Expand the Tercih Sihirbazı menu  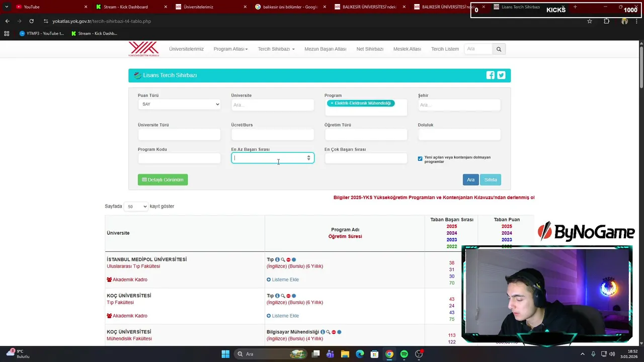click(x=276, y=49)
